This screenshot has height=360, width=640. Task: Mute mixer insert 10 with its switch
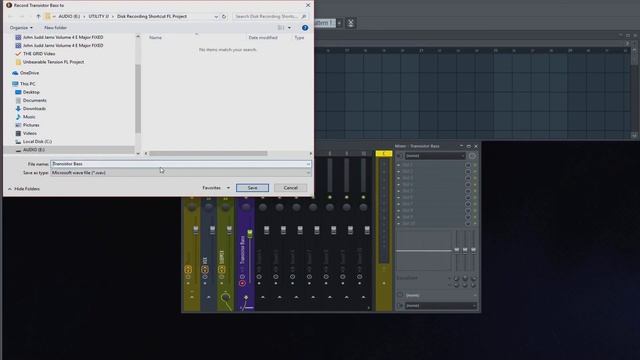coord(363,197)
